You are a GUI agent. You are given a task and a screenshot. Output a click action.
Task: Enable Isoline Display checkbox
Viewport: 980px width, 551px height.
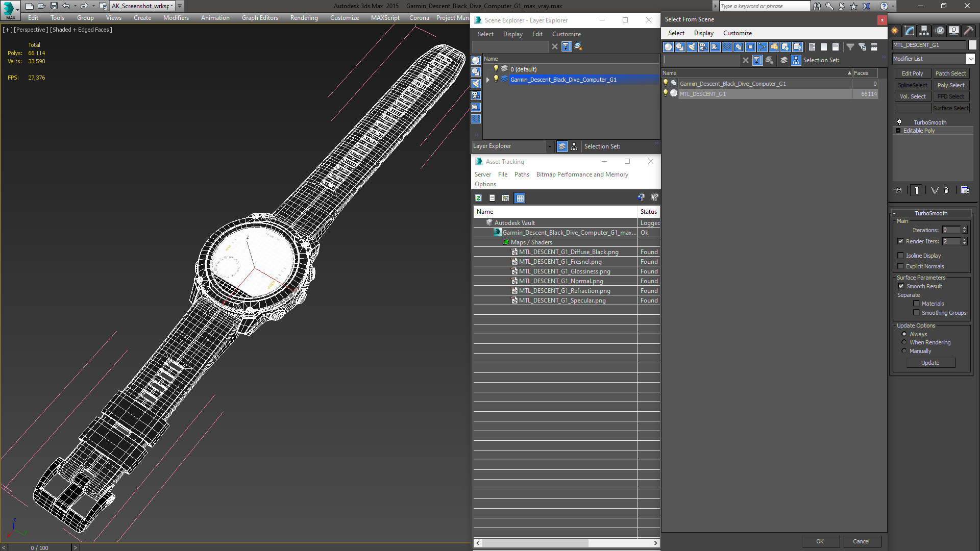900,256
